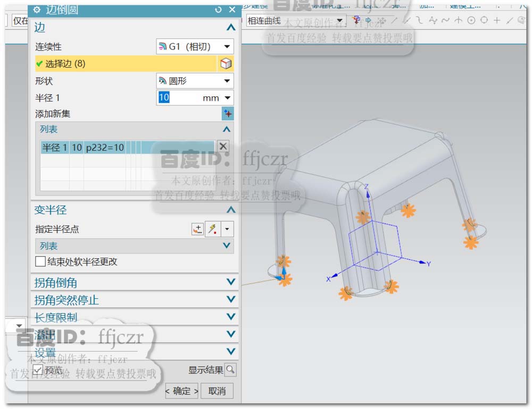The height and width of the screenshot is (409, 532).
Task: Close the 边倒圆 dialog
Action: 232,10
